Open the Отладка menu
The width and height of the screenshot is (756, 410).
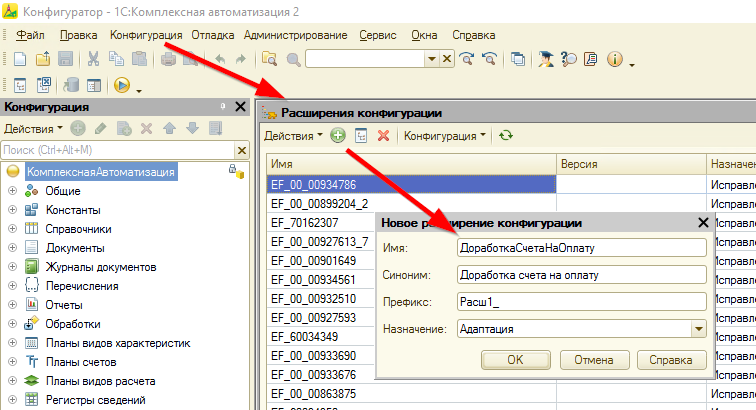tap(213, 35)
